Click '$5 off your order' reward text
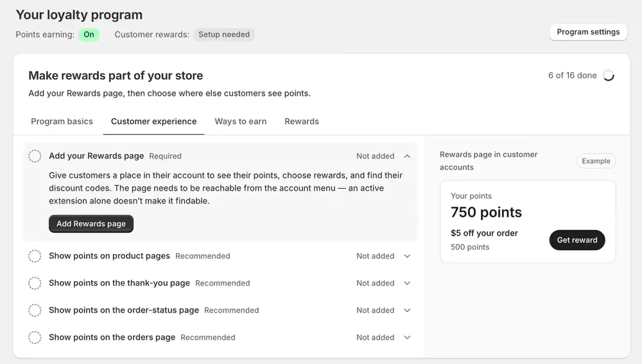This screenshot has width=642, height=364. point(484,233)
